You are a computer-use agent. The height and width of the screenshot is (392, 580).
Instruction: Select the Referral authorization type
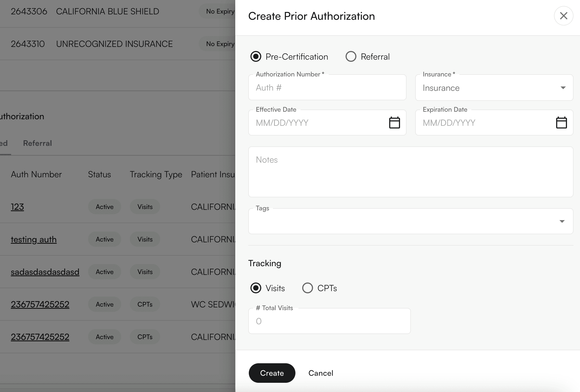click(x=351, y=56)
